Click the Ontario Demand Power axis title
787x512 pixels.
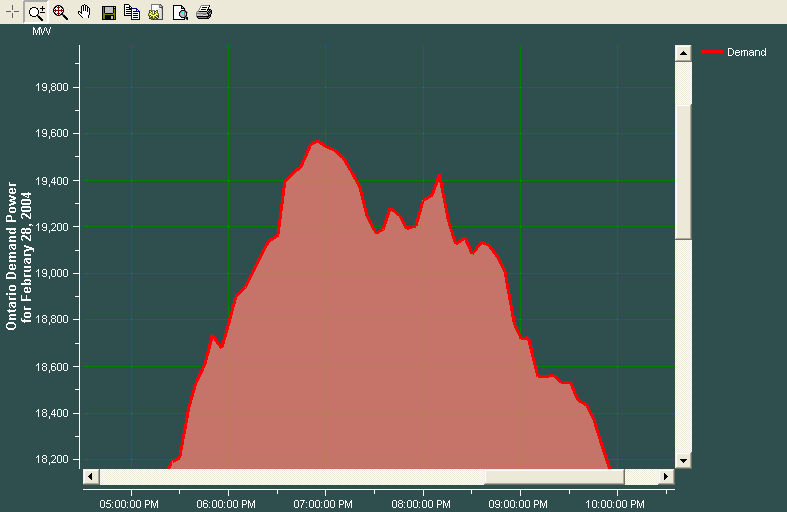(12, 256)
